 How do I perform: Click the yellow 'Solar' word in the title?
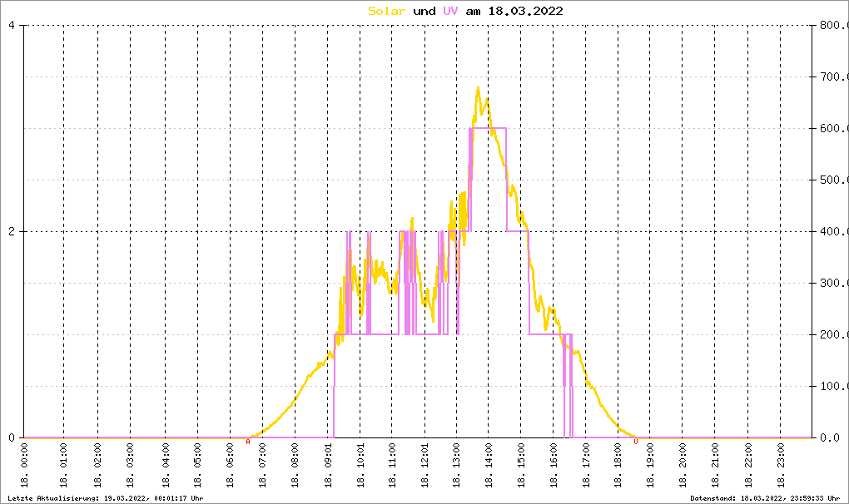pyautogui.click(x=386, y=11)
